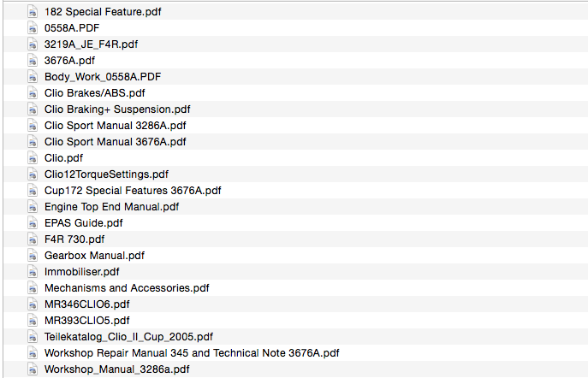Click the PDF icon for Teilekatalog_Clio_II_Cup_2005.pdf
The width and height of the screenshot is (588, 378).
click(x=33, y=337)
